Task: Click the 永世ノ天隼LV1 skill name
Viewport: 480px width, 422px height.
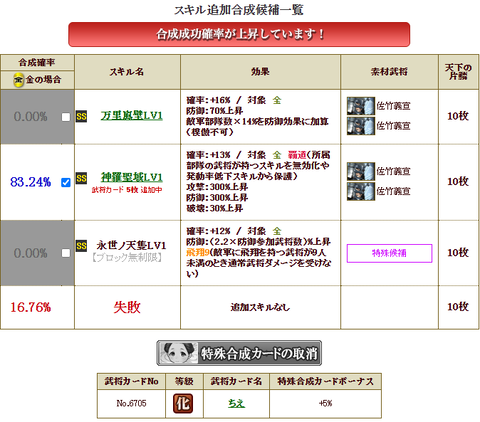Action: (131, 246)
